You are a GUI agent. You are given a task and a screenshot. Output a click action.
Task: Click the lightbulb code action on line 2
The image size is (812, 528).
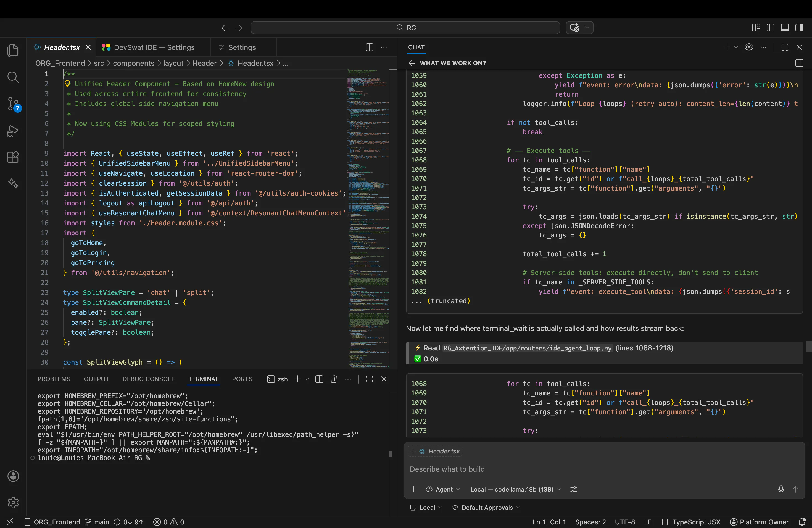68,84
